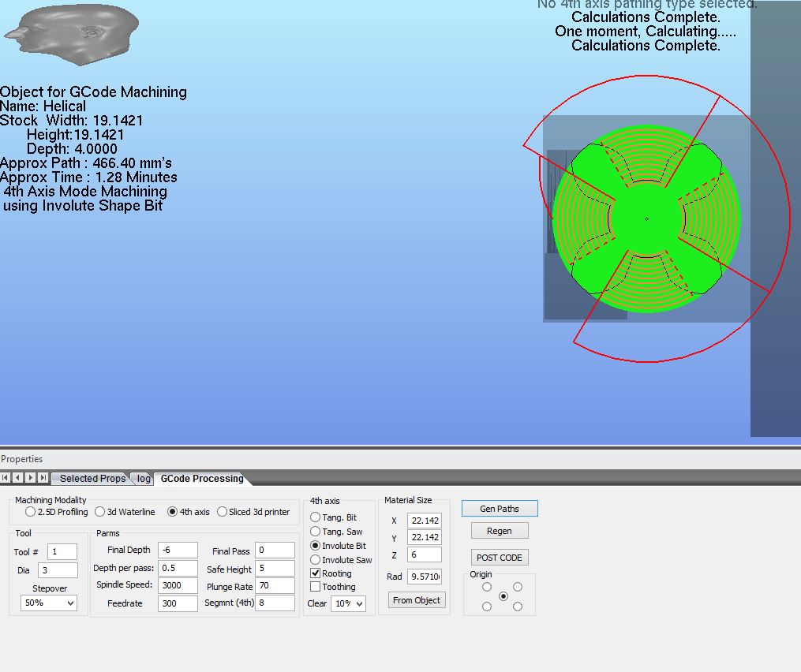
Task: Jump to first tab using scroll arrow
Action: coord(6,478)
